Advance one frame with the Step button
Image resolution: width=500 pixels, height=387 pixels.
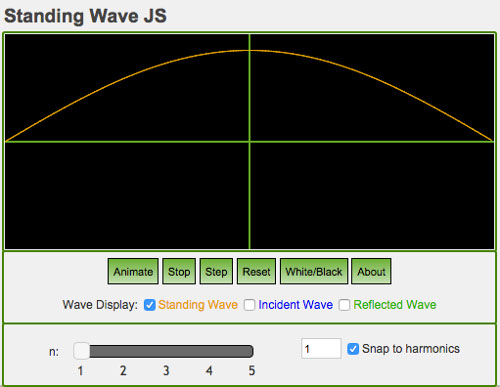click(216, 271)
